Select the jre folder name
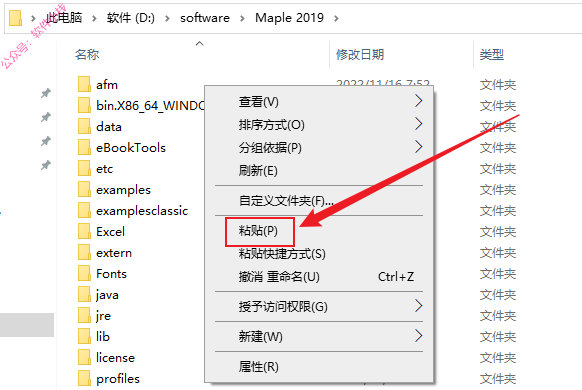 103,316
